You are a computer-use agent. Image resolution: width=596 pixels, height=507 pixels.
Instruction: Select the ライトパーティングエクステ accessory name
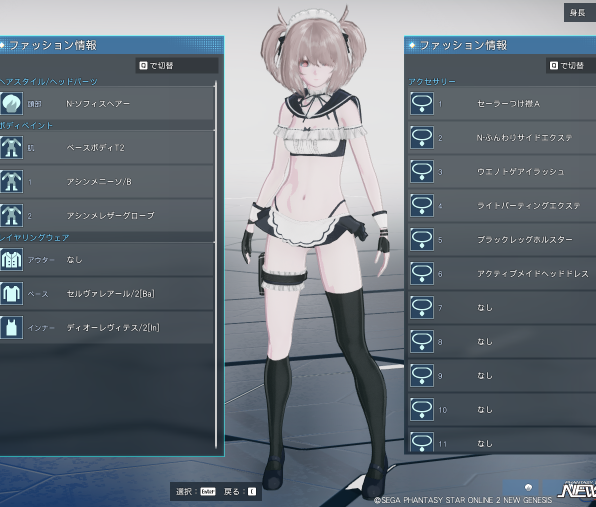point(528,206)
